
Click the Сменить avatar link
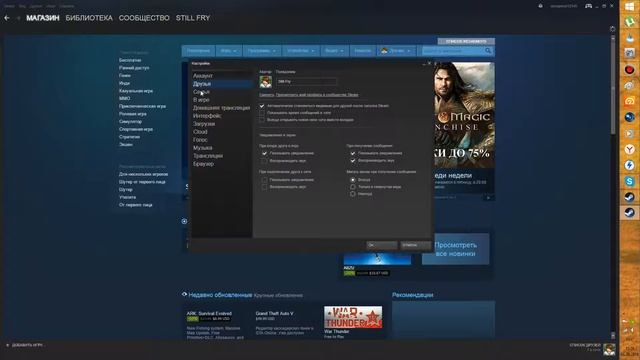267,95
